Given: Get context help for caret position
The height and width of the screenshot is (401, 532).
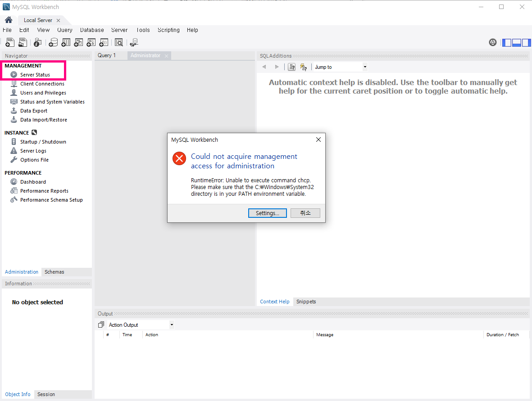Looking at the screenshot, I should [x=292, y=67].
